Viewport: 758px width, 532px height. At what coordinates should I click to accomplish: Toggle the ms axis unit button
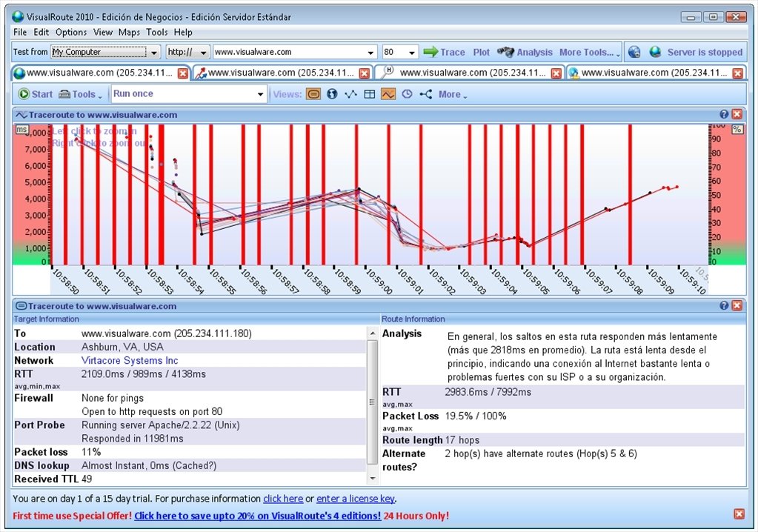point(21,130)
